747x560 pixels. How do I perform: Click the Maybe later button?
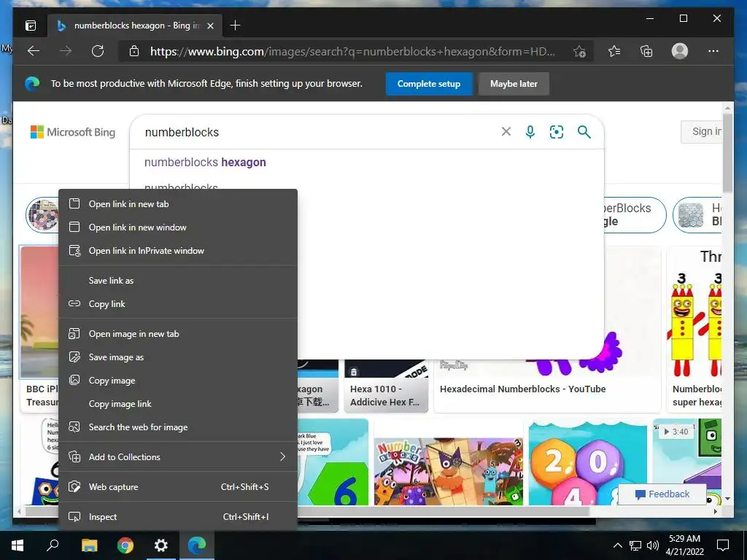pos(514,84)
